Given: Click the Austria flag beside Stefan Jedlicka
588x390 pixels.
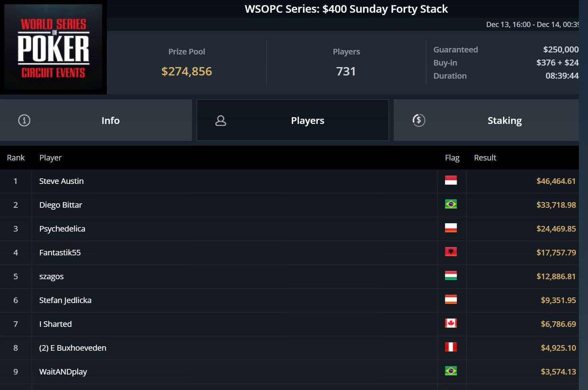Looking at the screenshot, I should click(x=451, y=300).
